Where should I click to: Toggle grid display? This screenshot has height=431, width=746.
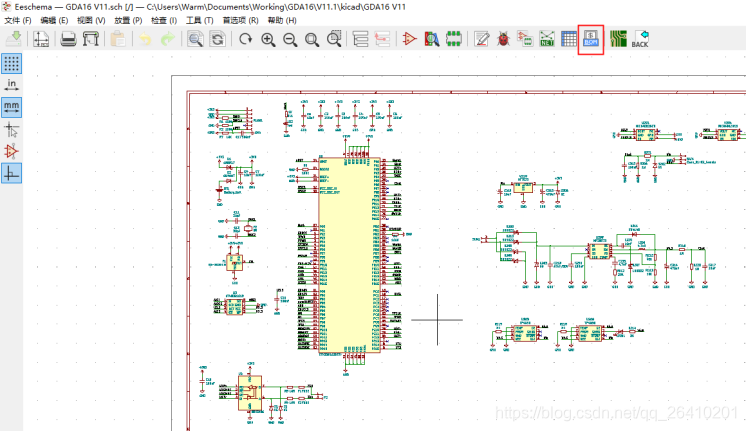tap(11, 63)
